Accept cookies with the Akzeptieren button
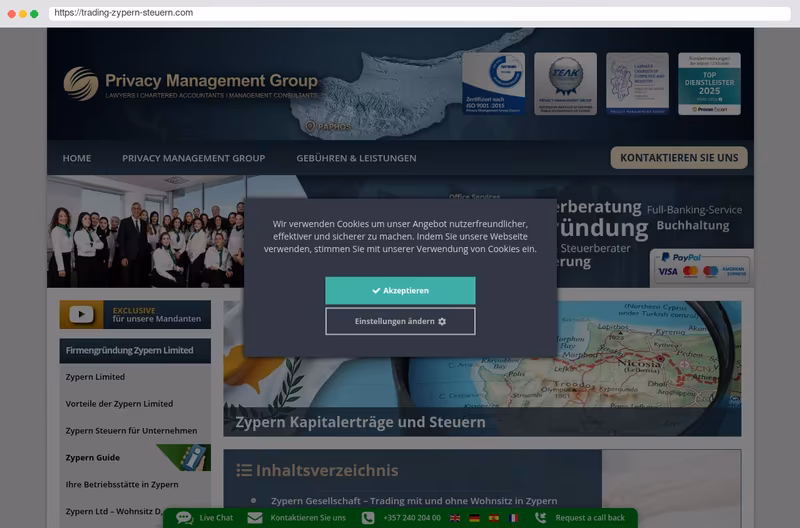Viewport: 800px width, 528px height. coord(400,290)
